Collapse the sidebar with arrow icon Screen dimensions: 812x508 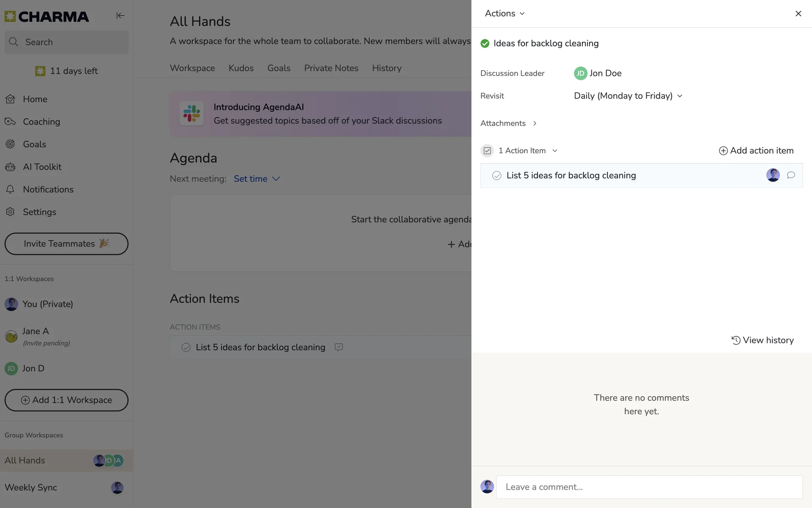coord(120,16)
